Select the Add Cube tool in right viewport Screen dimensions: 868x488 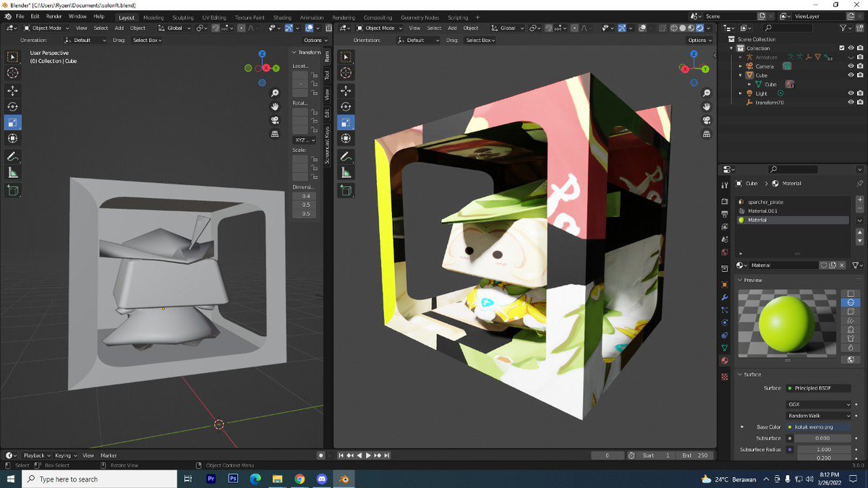point(346,191)
